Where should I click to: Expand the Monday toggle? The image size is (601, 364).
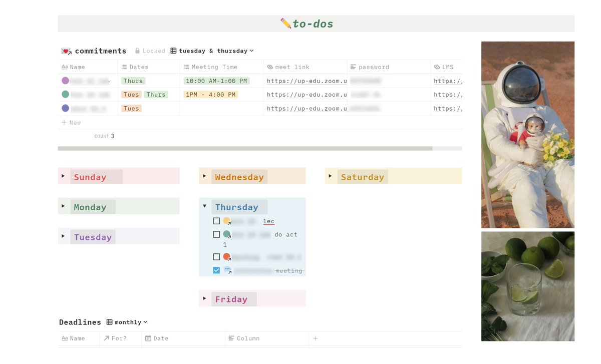click(x=63, y=206)
